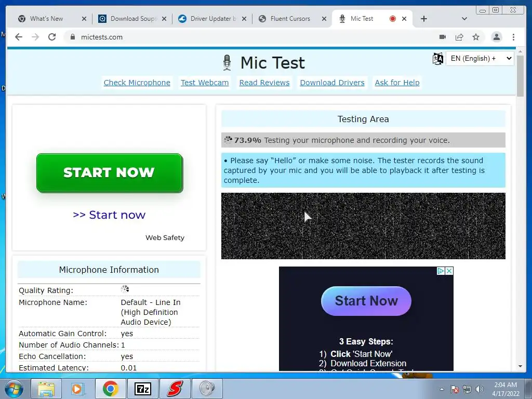
Task: Open the Download Drivers link
Action: tap(332, 83)
